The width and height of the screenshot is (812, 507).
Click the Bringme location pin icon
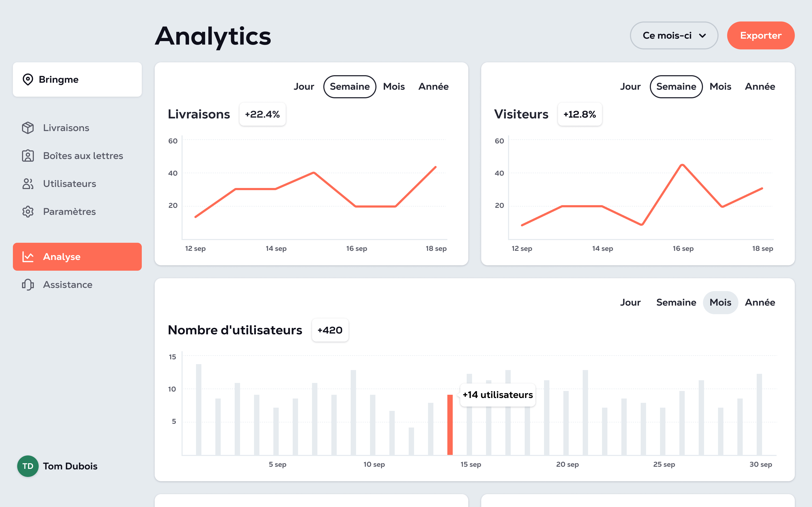tap(28, 79)
